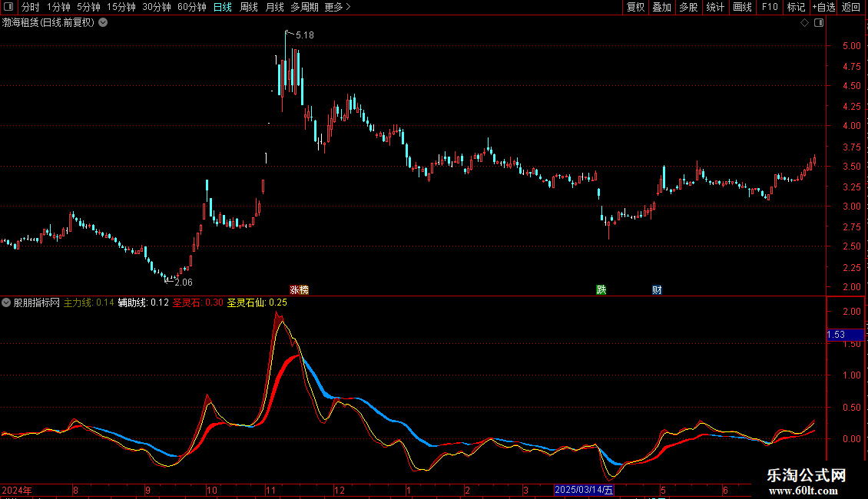Screen dimensions: 868x499
Task: Switch to 分时 intraday view
Action: click(31, 7)
